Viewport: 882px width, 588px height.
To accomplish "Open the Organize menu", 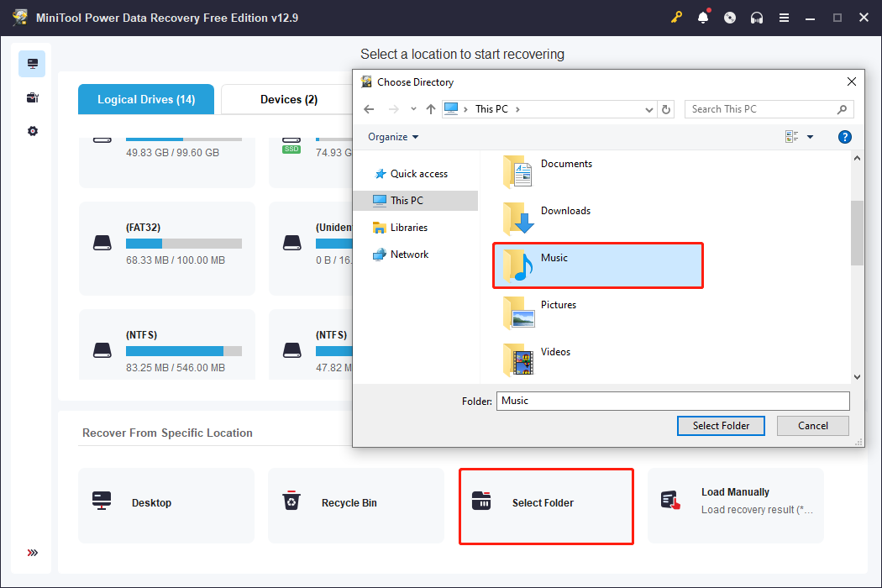I will (393, 137).
